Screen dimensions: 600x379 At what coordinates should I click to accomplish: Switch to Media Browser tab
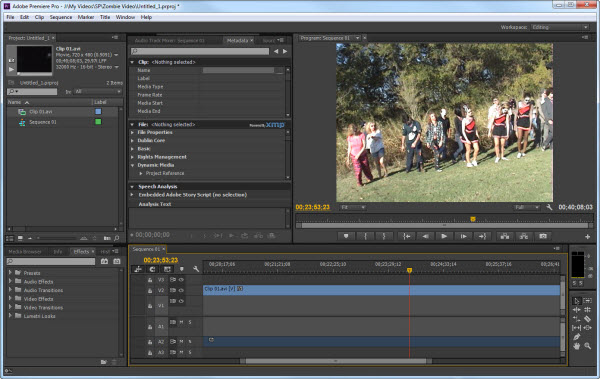click(x=25, y=252)
